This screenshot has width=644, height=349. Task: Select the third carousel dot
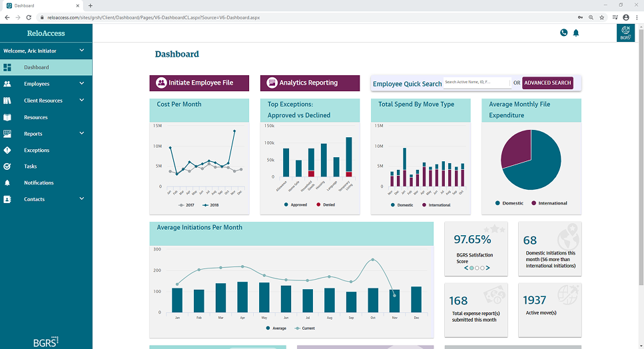pos(482,268)
